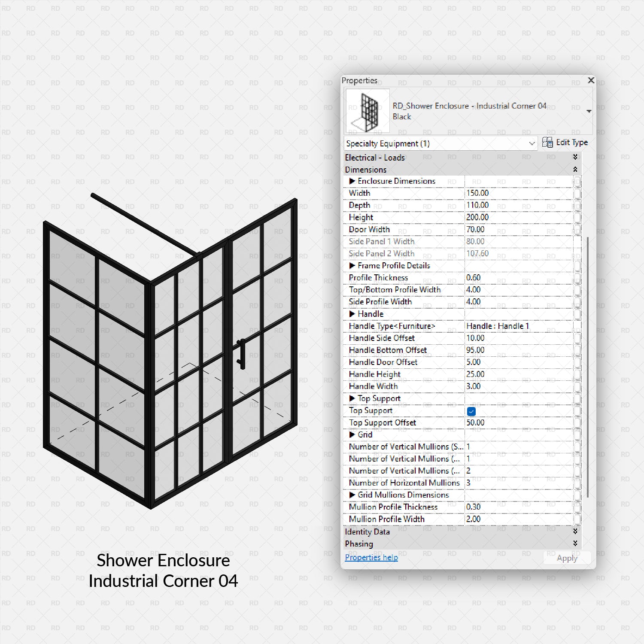Expand the Frame Profile Details group

click(x=352, y=265)
